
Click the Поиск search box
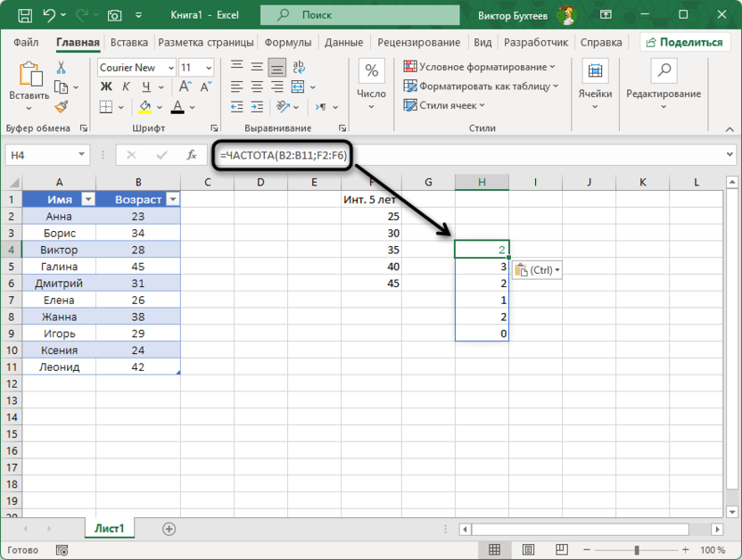click(359, 15)
